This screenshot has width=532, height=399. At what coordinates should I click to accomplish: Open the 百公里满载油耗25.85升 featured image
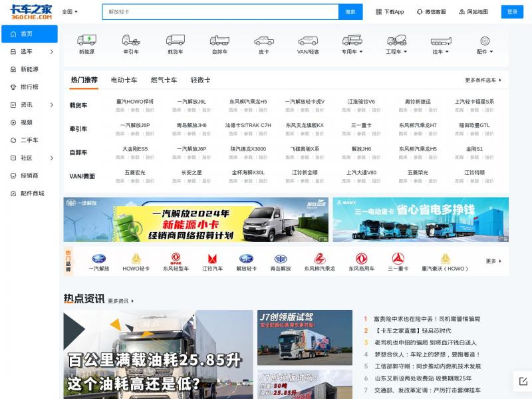pos(158,354)
